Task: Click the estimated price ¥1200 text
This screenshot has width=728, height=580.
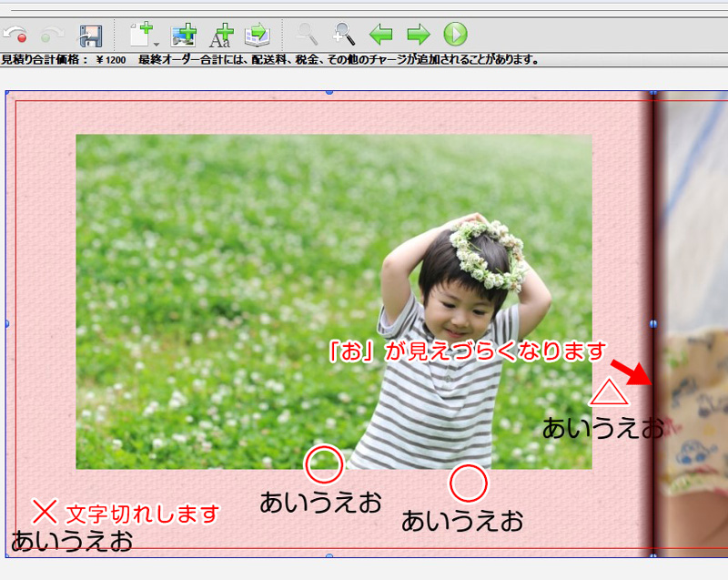Action: pyautogui.click(x=64, y=59)
